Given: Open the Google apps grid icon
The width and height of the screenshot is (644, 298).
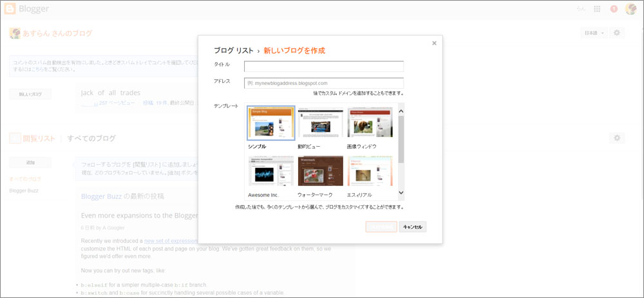Looking at the screenshot, I should point(598,8).
